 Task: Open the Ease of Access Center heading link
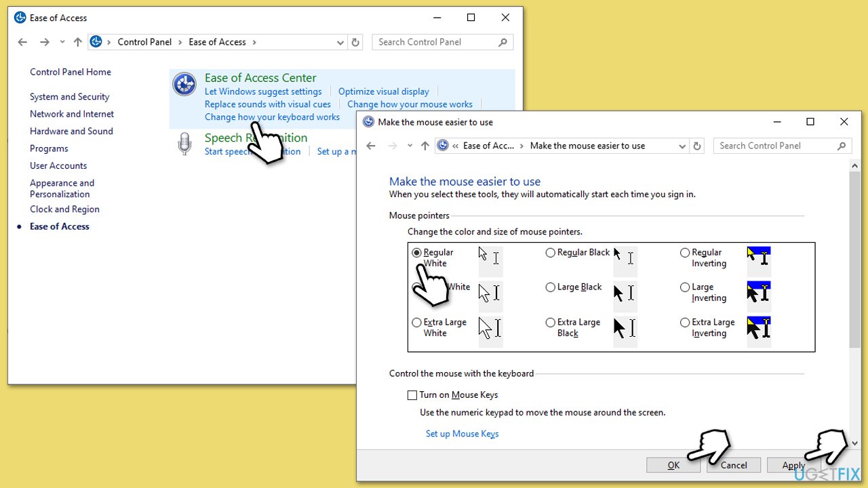(x=260, y=78)
